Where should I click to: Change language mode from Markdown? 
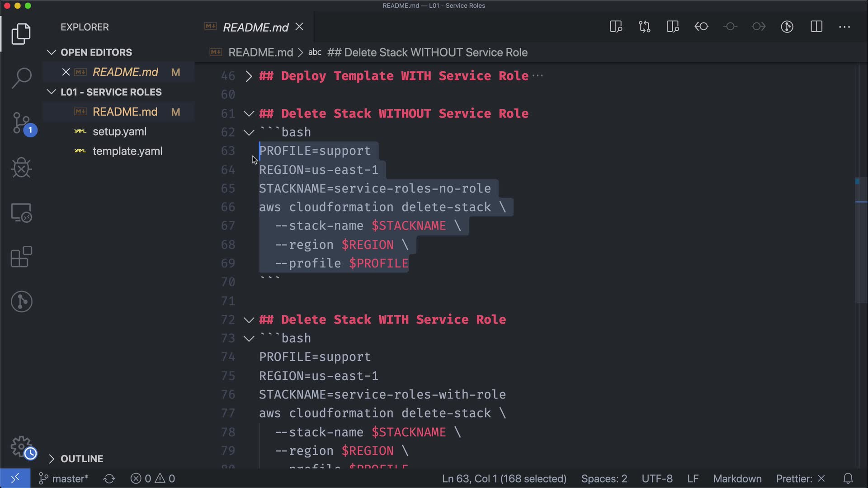click(737, 479)
